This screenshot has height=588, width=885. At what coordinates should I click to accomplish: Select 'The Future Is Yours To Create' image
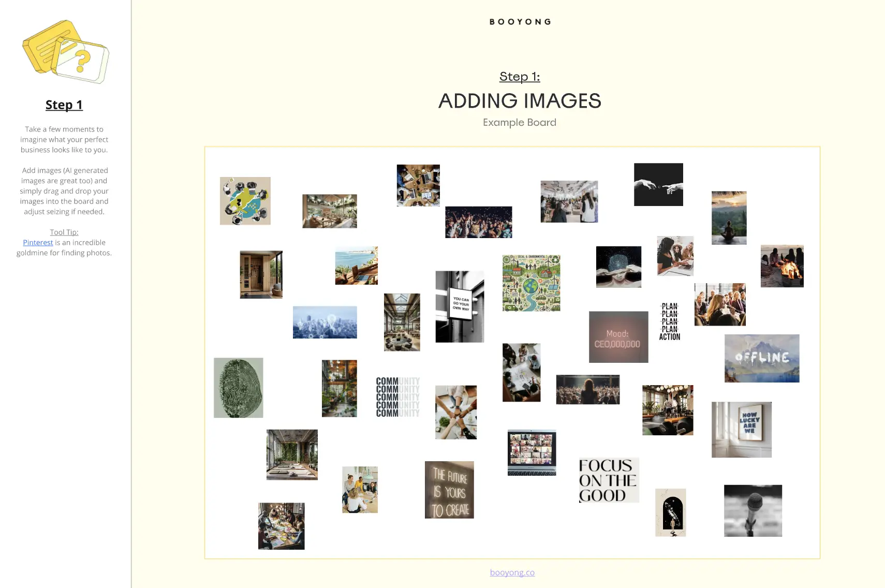pos(449,490)
